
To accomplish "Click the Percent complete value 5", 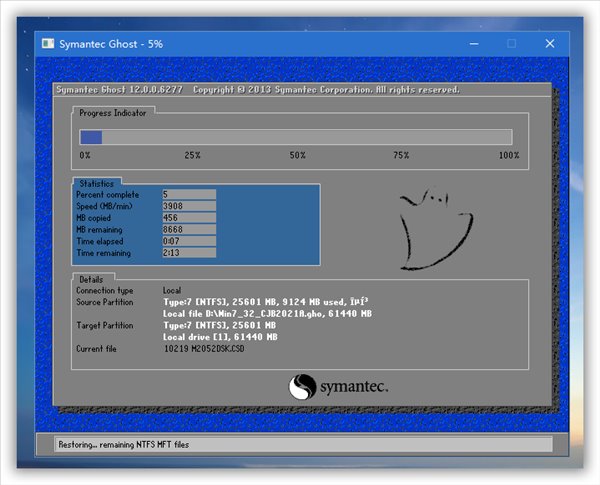I will point(189,194).
